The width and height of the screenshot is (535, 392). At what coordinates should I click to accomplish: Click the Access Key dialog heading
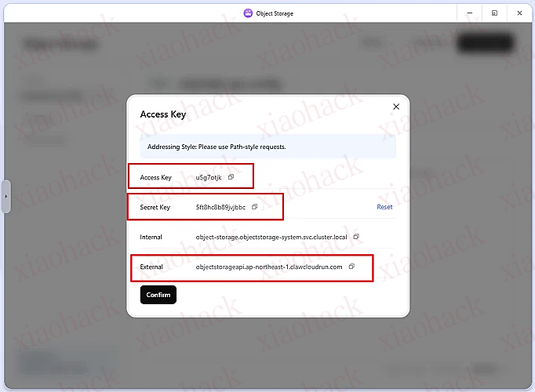(x=162, y=114)
